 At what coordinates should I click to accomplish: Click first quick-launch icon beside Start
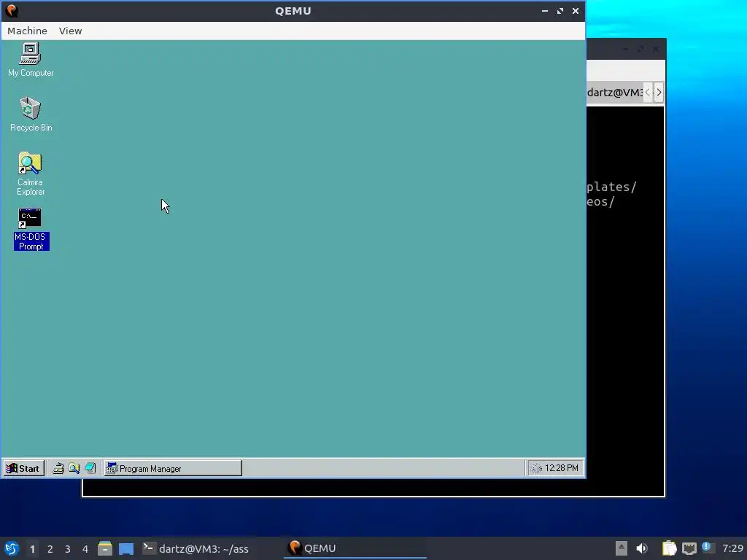point(58,468)
